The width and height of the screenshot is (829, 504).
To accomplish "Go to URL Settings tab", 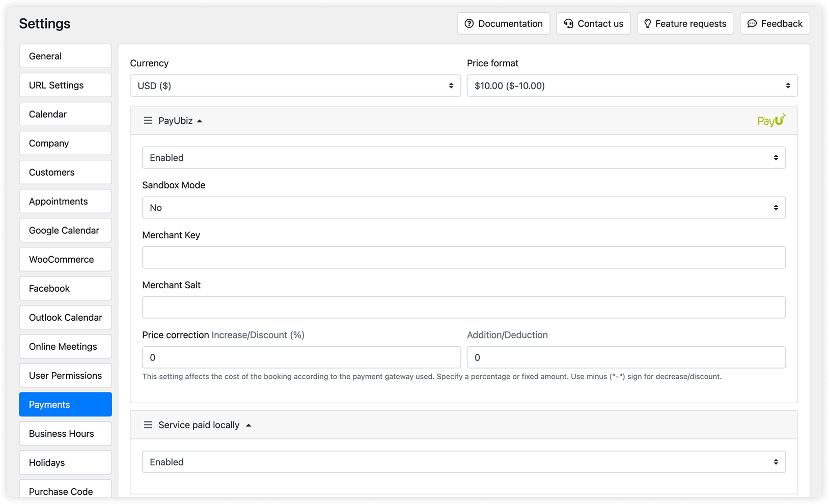I will point(65,85).
